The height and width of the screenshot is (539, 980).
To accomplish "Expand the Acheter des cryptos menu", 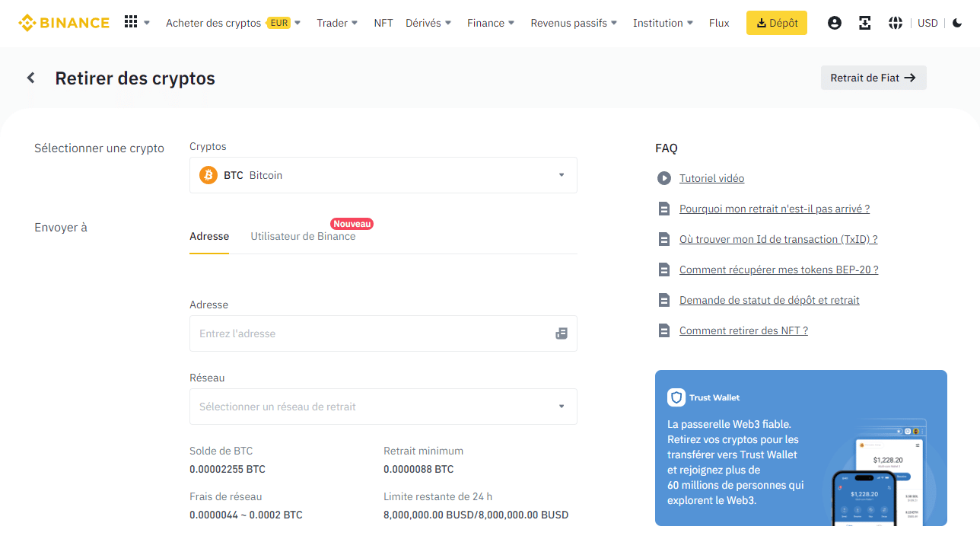I will pos(233,23).
